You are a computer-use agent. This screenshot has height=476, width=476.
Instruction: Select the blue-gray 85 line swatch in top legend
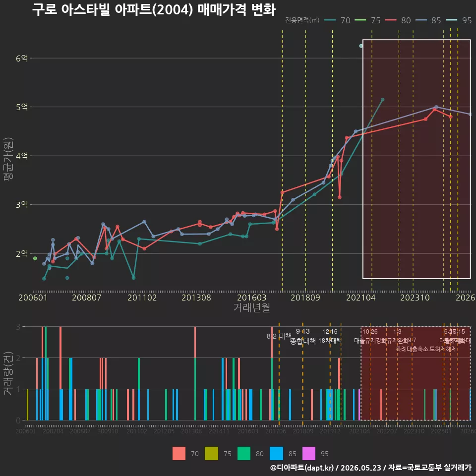tap(421, 20)
